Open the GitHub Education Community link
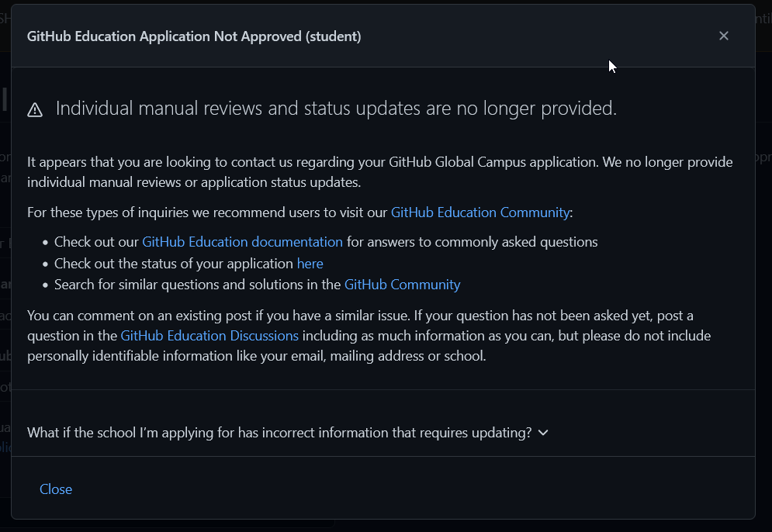Viewport: 772px width, 532px height. [x=480, y=212]
